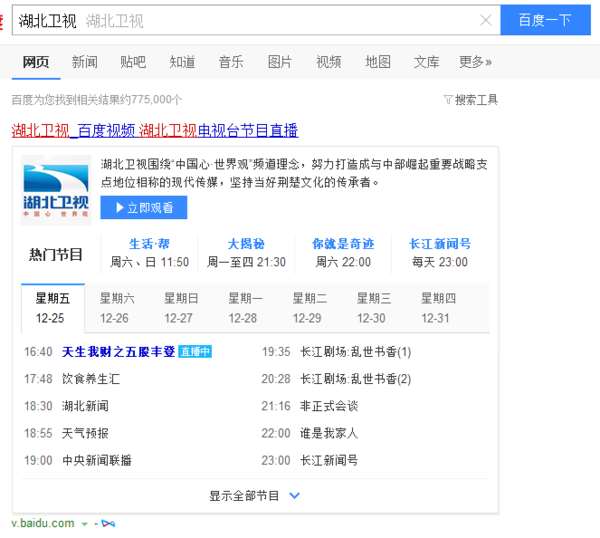Click the 湖北卫视 channel logo thumbnail

point(56,190)
